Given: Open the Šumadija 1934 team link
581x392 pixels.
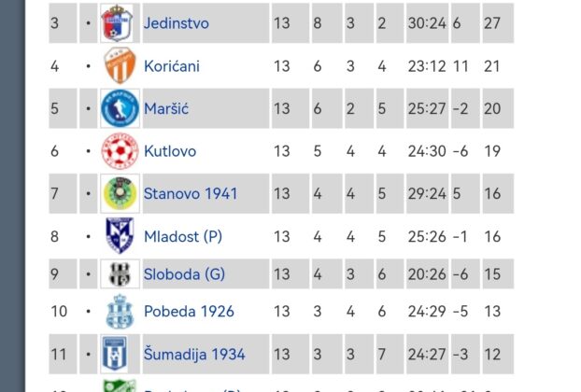Looking at the screenshot, I should pos(194,355).
